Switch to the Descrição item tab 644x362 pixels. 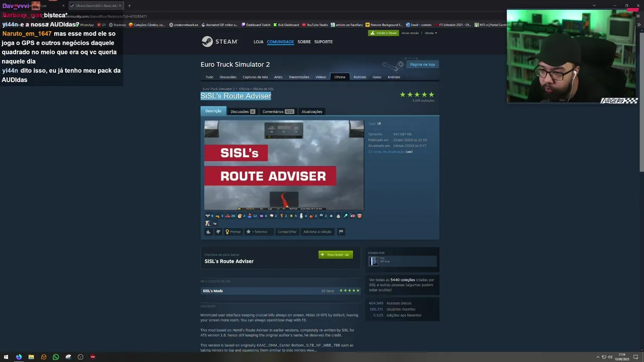pos(213,111)
